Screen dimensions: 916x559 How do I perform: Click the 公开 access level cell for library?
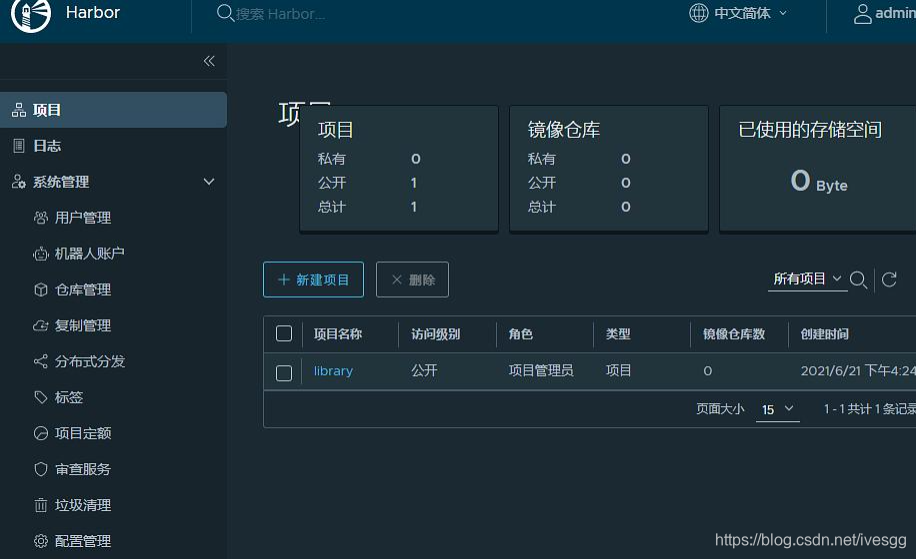tap(424, 370)
